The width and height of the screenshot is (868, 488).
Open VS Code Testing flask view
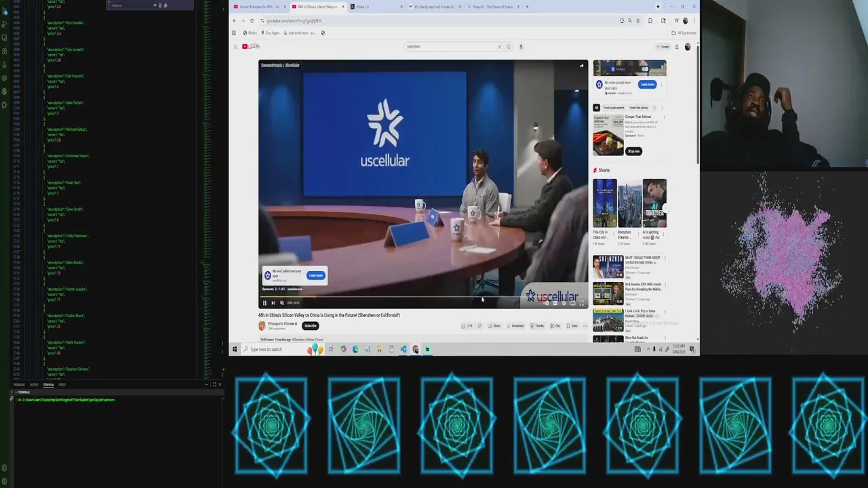4,64
